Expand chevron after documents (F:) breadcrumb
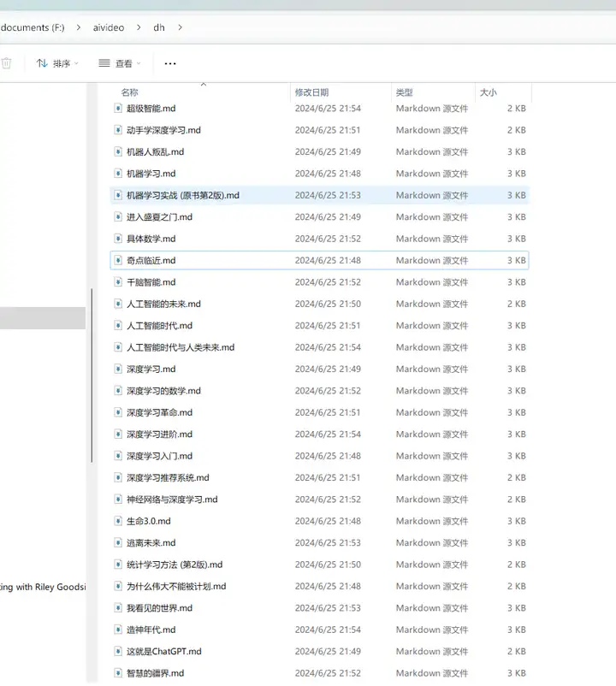The image size is (616, 686). tap(79, 27)
